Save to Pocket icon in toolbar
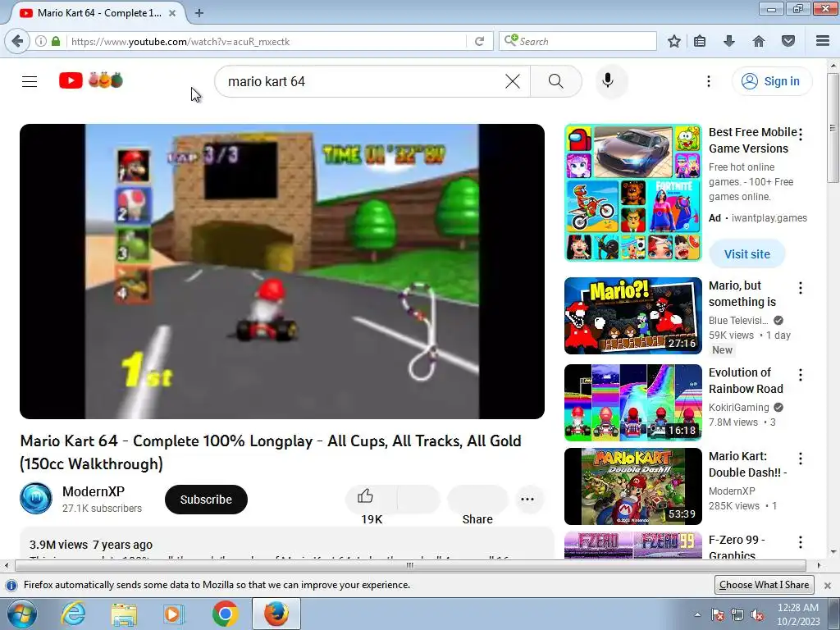The image size is (840, 630). tap(788, 41)
